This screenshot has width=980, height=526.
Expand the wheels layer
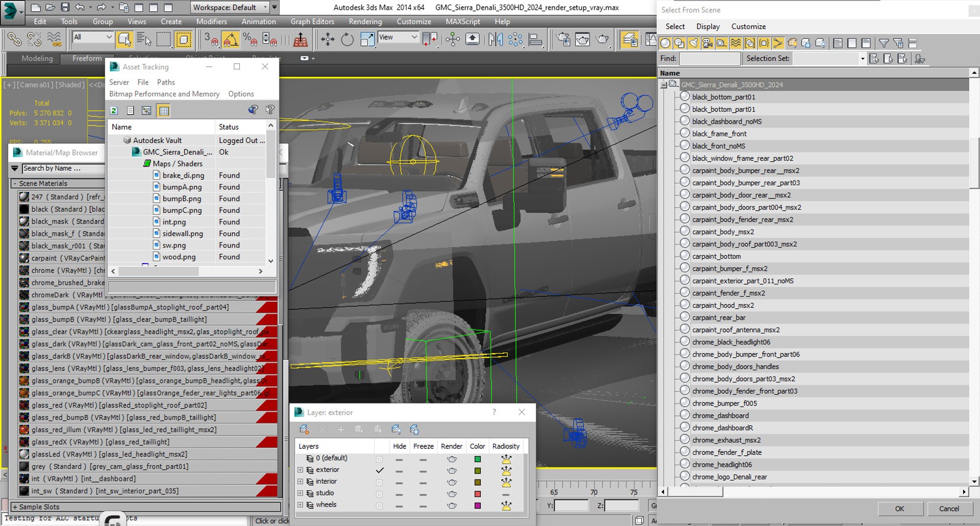pos(300,505)
